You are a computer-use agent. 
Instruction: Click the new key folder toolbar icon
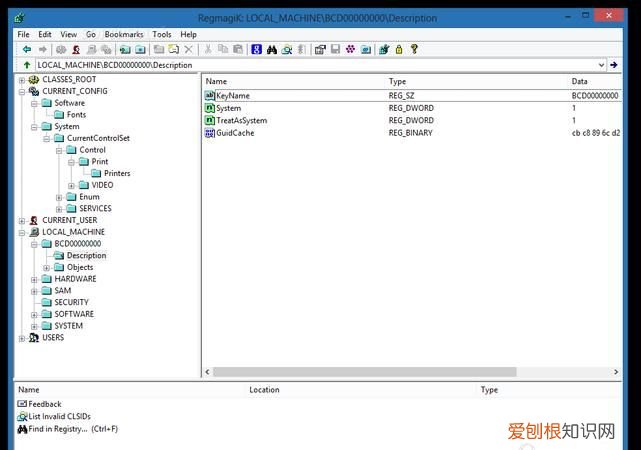159,49
